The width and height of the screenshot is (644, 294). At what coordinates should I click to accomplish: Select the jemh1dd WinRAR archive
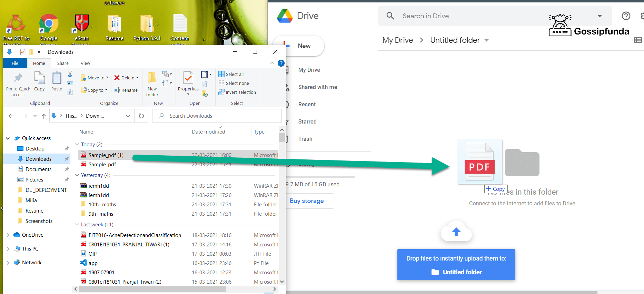coord(99,186)
